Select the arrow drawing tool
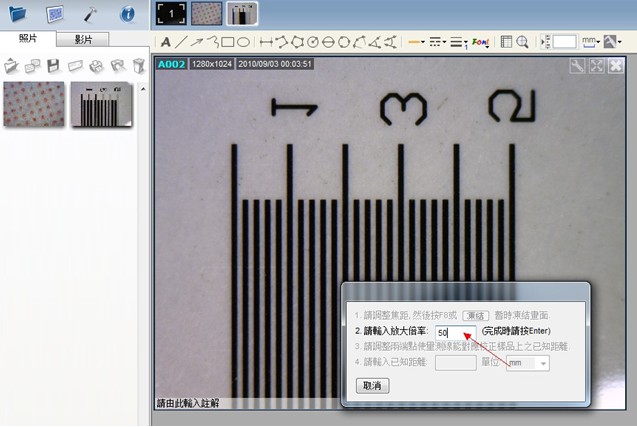 (197, 43)
